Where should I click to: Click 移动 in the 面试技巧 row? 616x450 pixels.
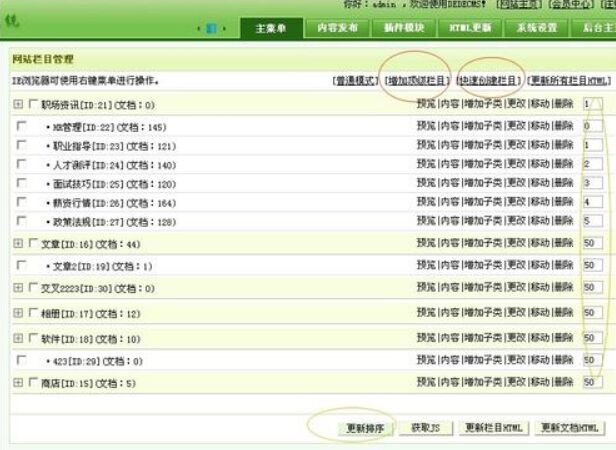point(540,183)
